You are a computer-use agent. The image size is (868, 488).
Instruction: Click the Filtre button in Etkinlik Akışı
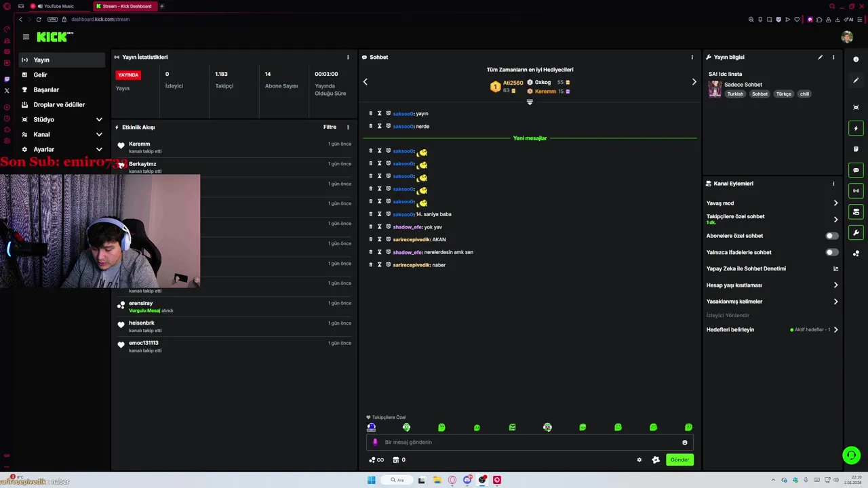(330, 127)
